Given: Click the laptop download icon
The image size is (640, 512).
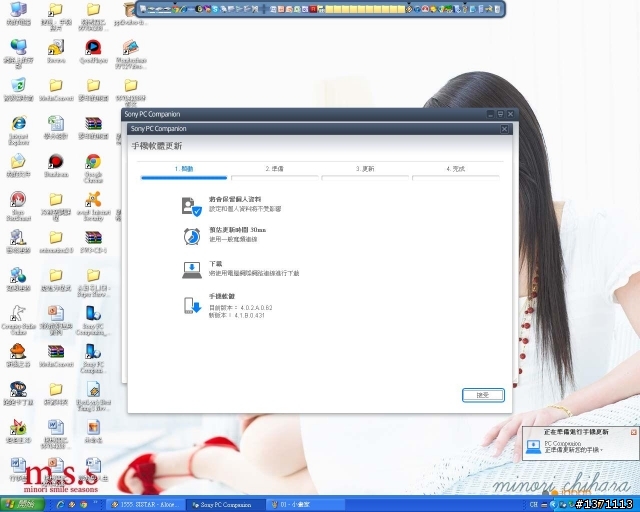Looking at the screenshot, I should pyautogui.click(x=191, y=270).
